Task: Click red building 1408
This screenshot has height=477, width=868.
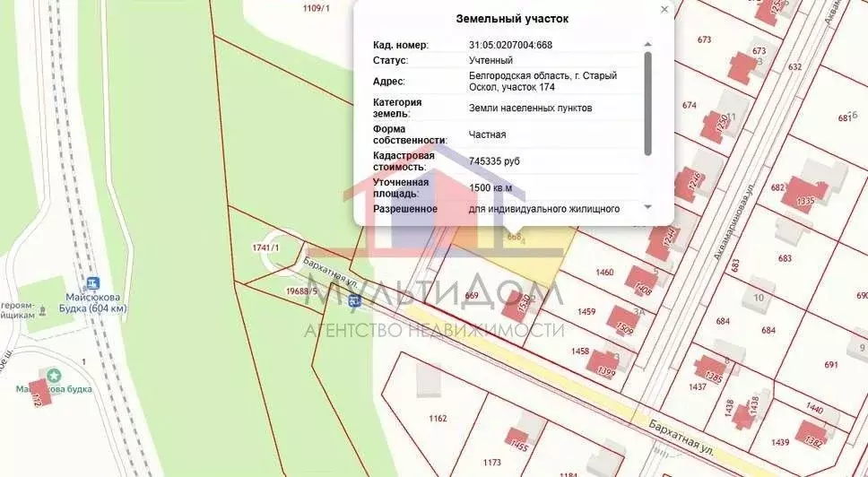Action: [642, 281]
